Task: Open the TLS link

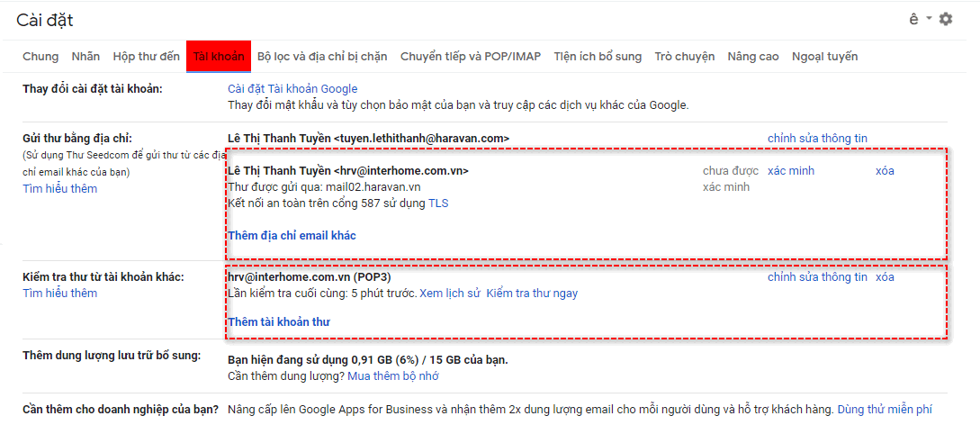Action: 438,203
